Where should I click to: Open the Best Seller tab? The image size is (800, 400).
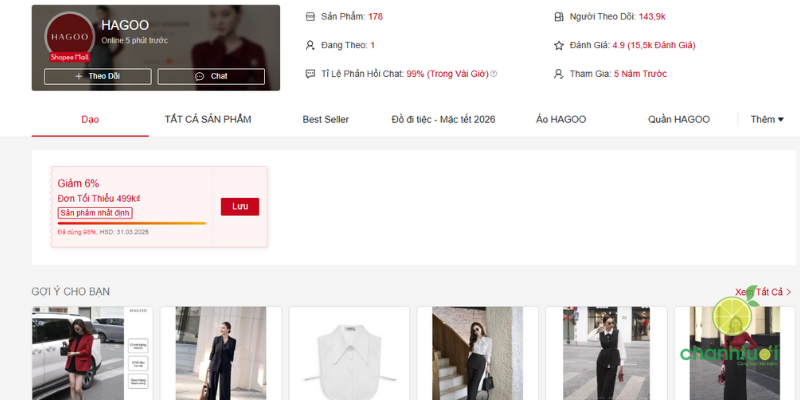coord(326,120)
